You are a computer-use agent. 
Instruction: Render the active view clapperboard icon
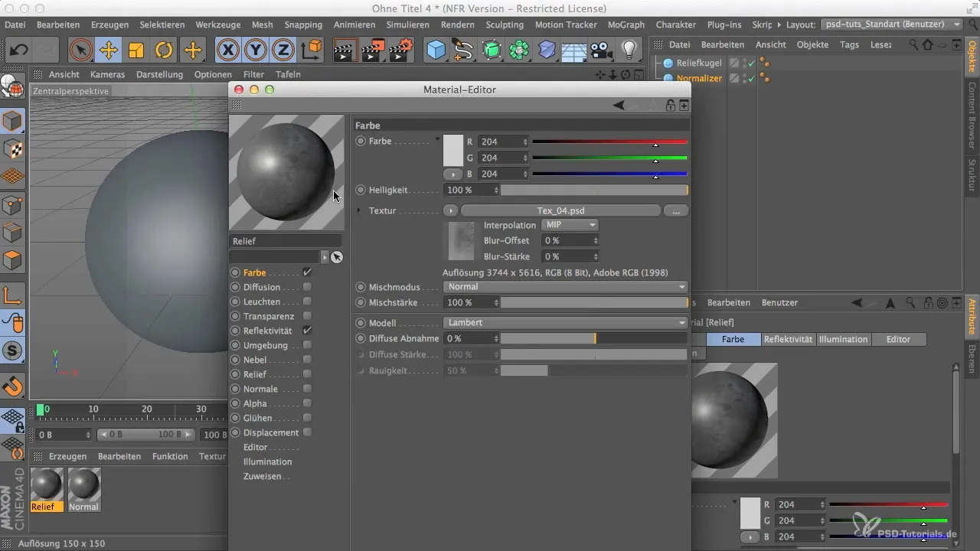click(x=347, y=51)
